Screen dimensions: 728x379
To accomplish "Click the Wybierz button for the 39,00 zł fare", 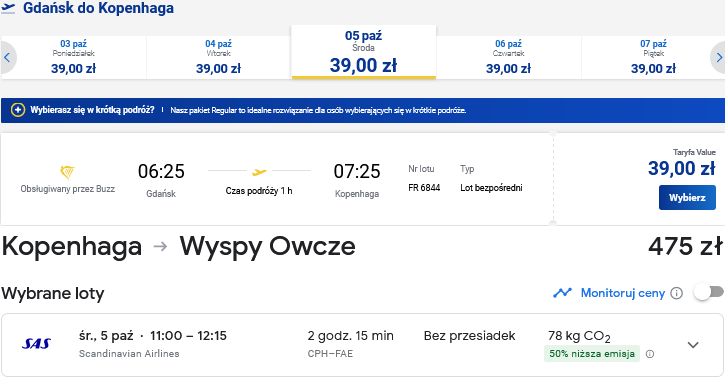I will click(687, 197).
